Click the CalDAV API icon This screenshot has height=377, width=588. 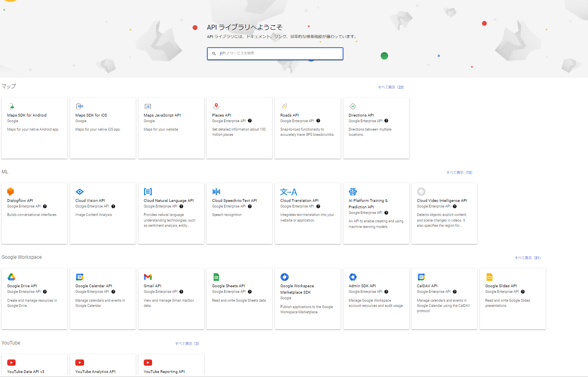421,277
